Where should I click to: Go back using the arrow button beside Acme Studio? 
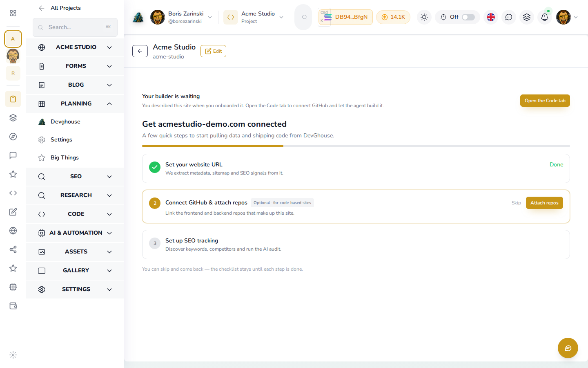140,51
